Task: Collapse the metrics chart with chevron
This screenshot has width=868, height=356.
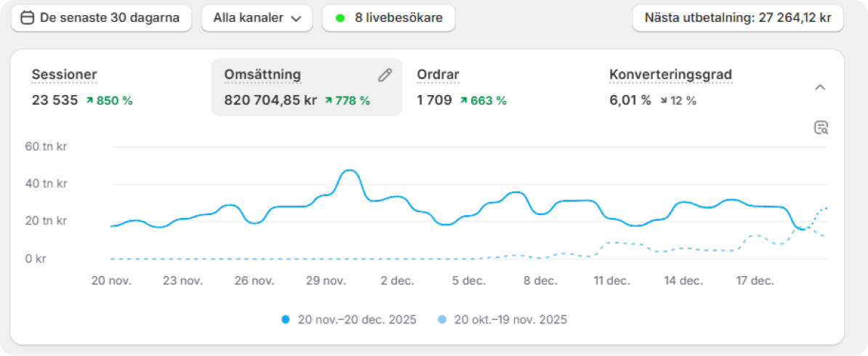Action: pos(820,87)
